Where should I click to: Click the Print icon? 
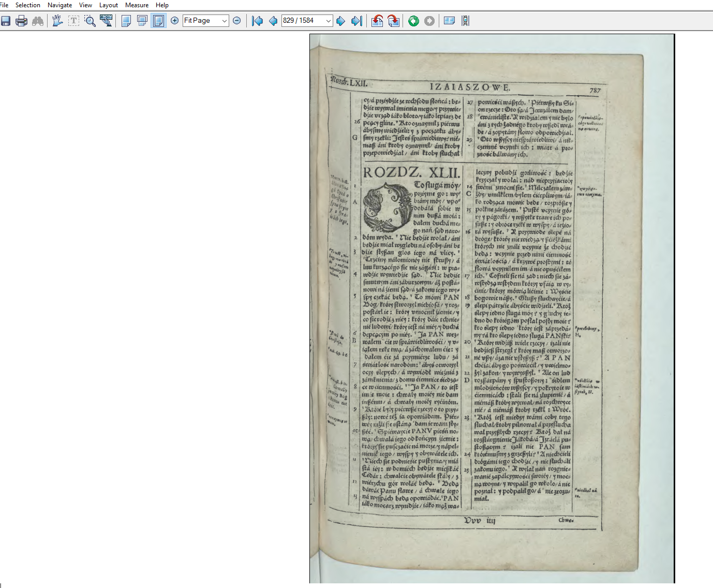(21, 21)
